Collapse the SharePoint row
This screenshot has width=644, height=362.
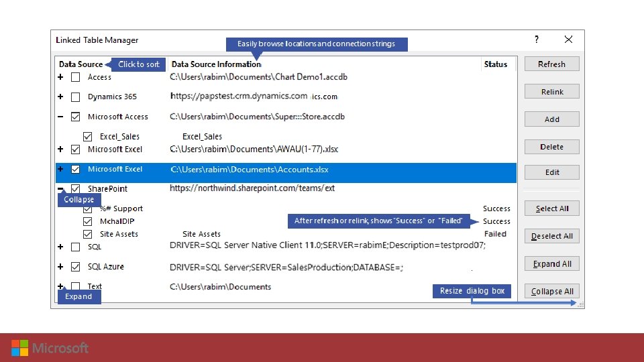pos(60,188)
